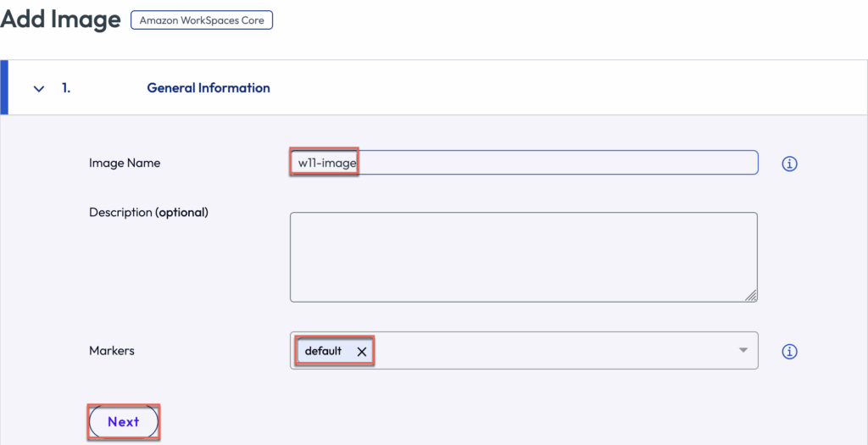The width and height of the screenshot is (868, 445).
Task: Click inside the Markers combo box field
Action: click(x=551, y=351)
